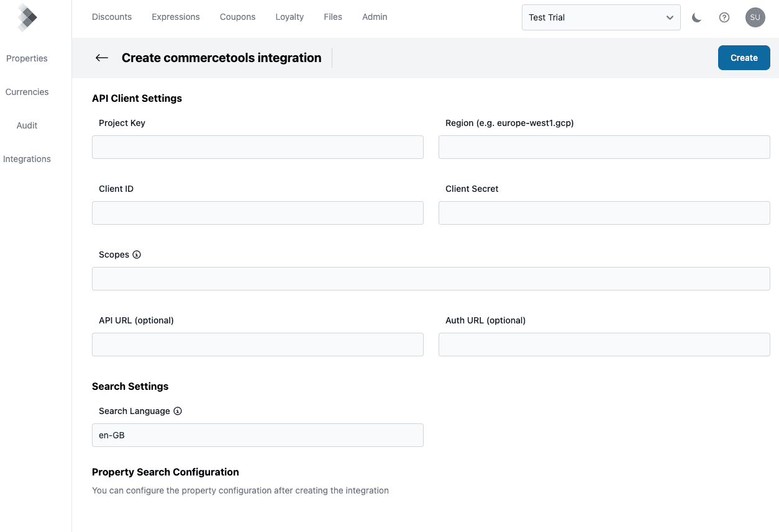The height and width of the screenshot is (532, 779).
Task: Go to the Files section
Action: (333, 17)
